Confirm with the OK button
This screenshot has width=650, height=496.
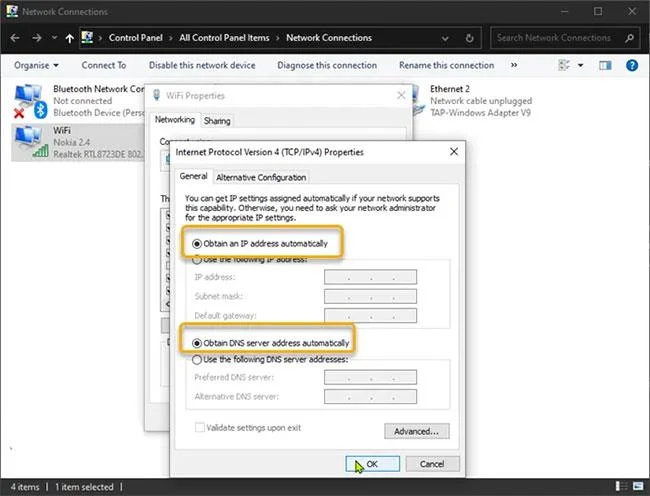click(373, 464)
